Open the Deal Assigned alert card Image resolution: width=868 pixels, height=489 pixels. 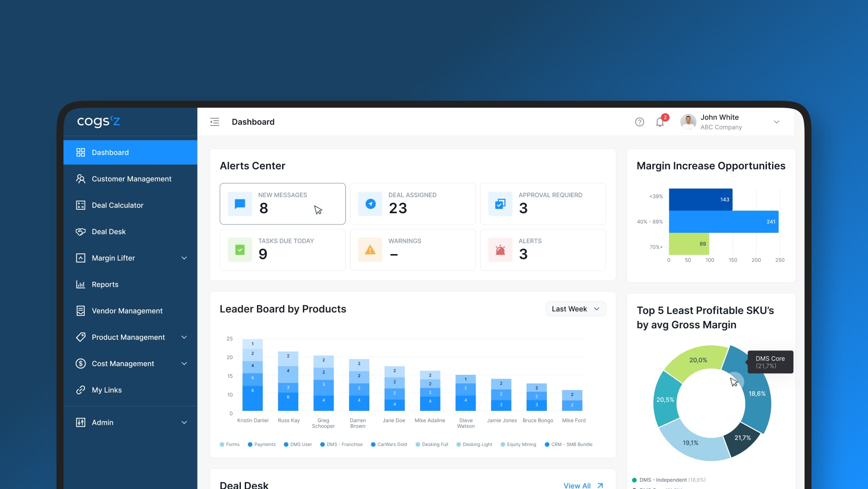click(x=413, y=204)
